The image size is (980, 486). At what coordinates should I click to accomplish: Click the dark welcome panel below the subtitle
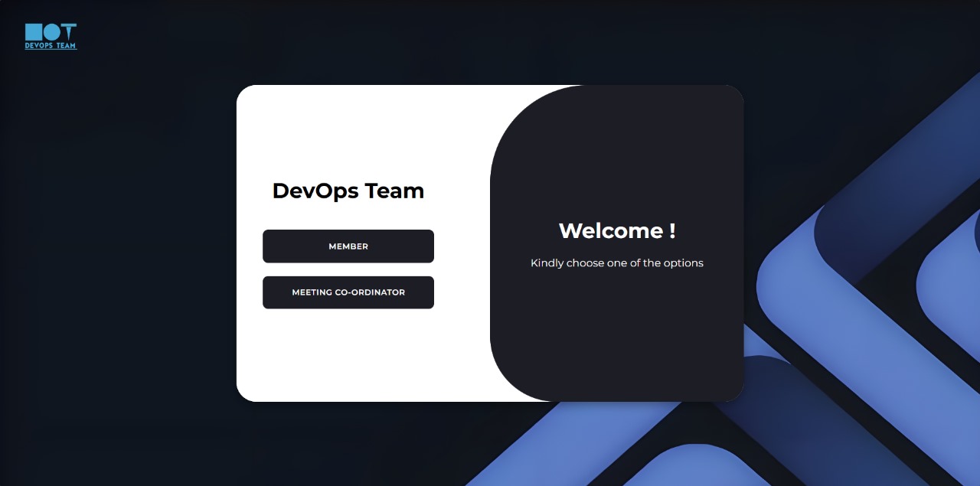click(616, 337)
